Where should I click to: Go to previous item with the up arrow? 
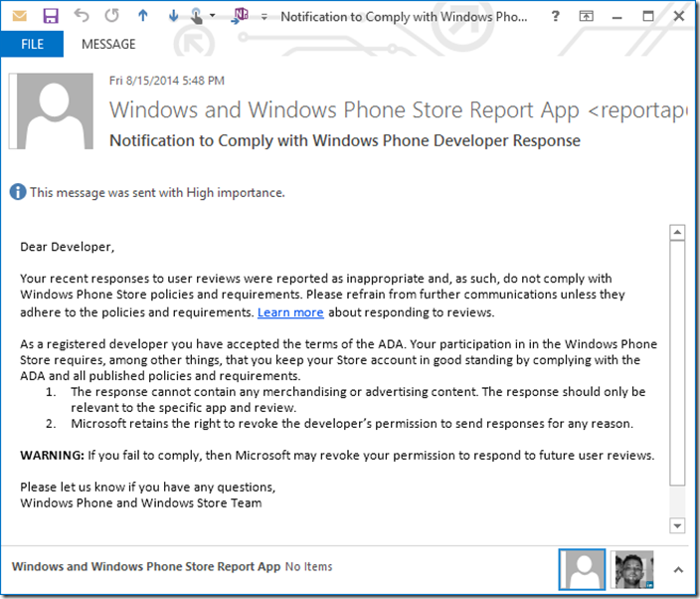(143, 16)
